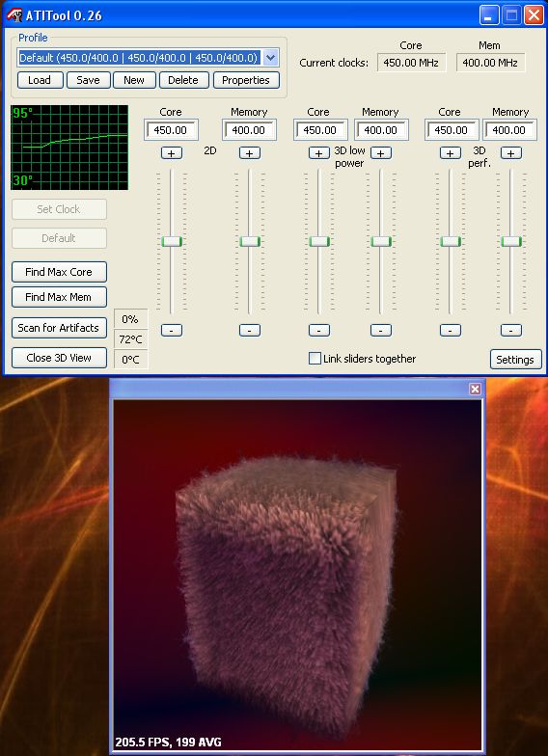Increase 3D low power Memory with plus
The image size is (548, 756).
pyautogui.click(x=380, y=153)
